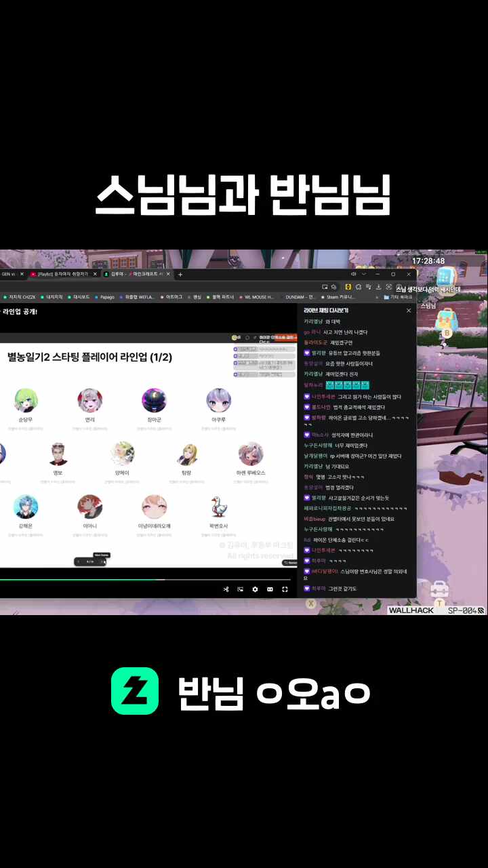Click chat message 법적 종교적해석 재밌겠다
This screenshot has width=488, height=868.
[x=359, y=407]
